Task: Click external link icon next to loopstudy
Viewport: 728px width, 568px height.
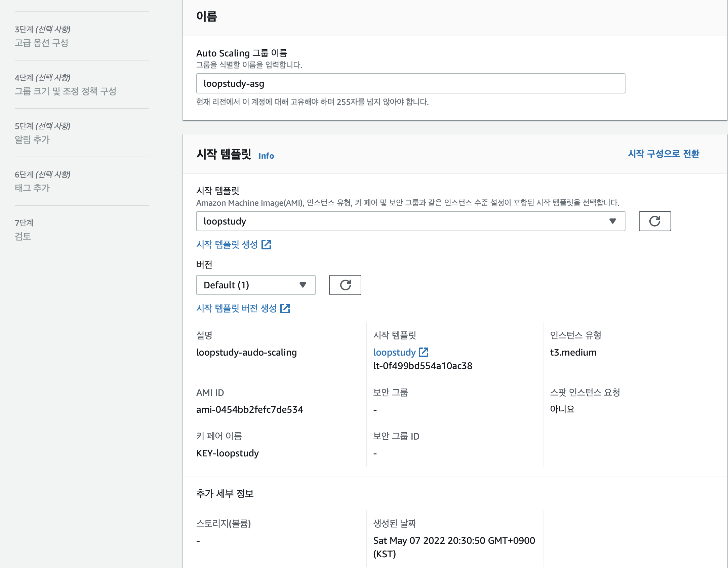Action: click(423, 352)
